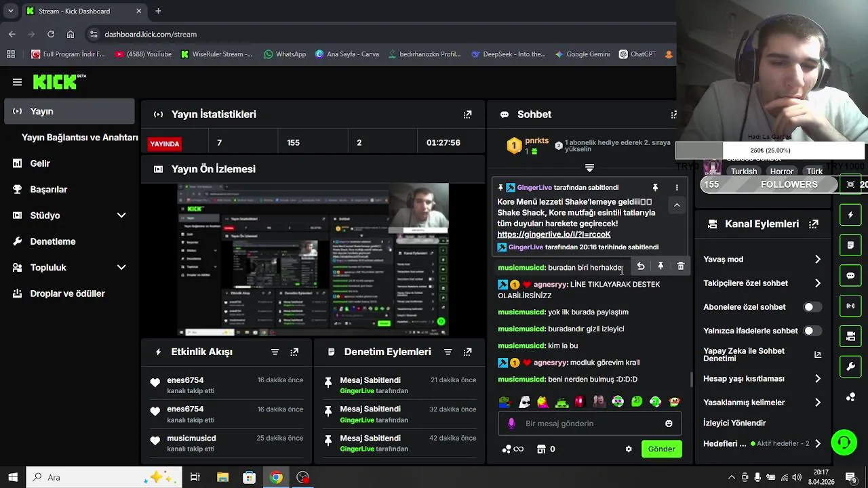Click the YAYINDA live badge
Screen dimensions: 868x488
tap(165, 144)
